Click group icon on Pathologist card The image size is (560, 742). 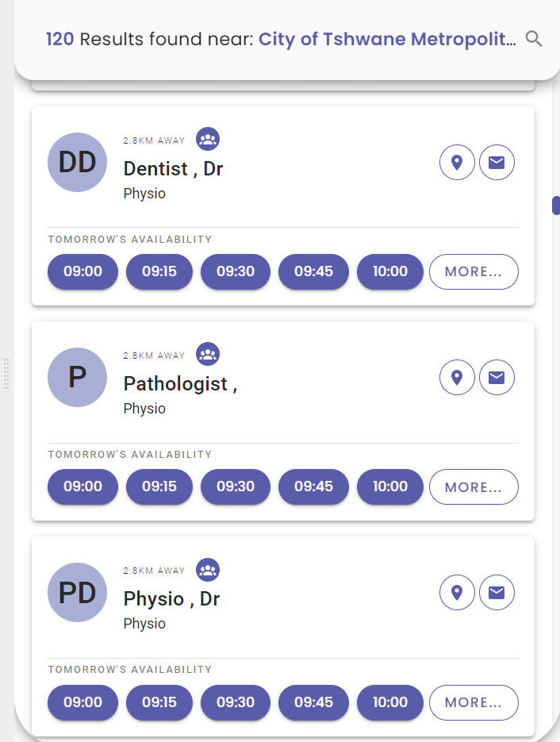[208, 354]
